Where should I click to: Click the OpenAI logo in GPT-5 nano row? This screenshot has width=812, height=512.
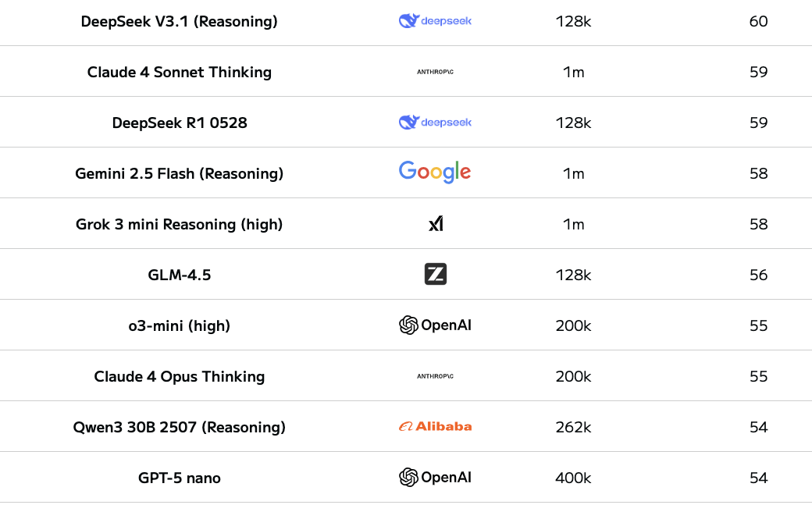pyautogui.click(x=435, y=478)
